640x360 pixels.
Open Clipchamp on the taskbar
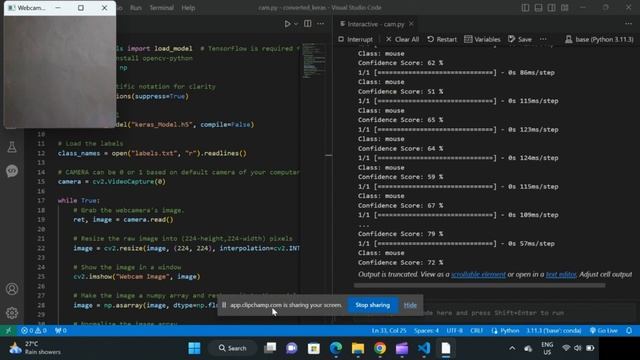pyautogui.click(x=402, y=348)
